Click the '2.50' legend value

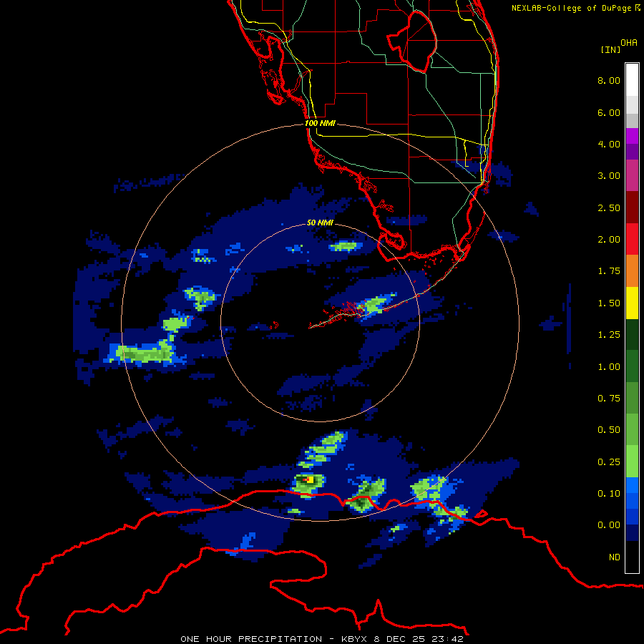point(609,208)
